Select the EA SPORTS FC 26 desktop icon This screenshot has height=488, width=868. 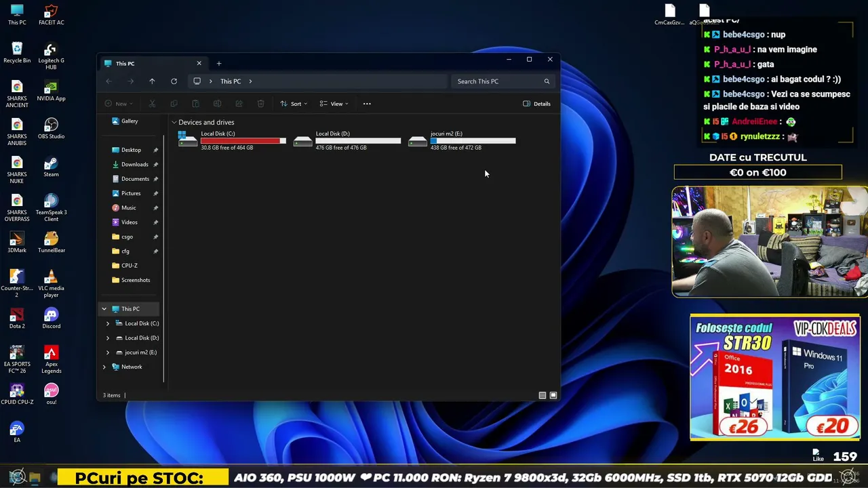tap(17, 360)
